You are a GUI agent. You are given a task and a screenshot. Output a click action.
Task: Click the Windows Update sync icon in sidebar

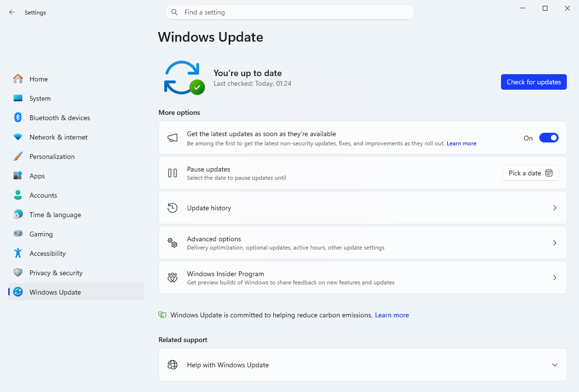pos(18,292)
